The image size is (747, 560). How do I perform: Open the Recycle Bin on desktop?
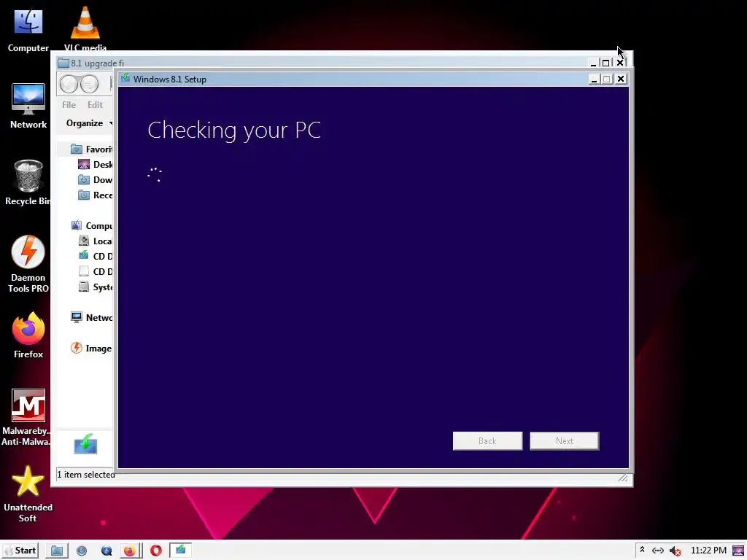[28, 182]
